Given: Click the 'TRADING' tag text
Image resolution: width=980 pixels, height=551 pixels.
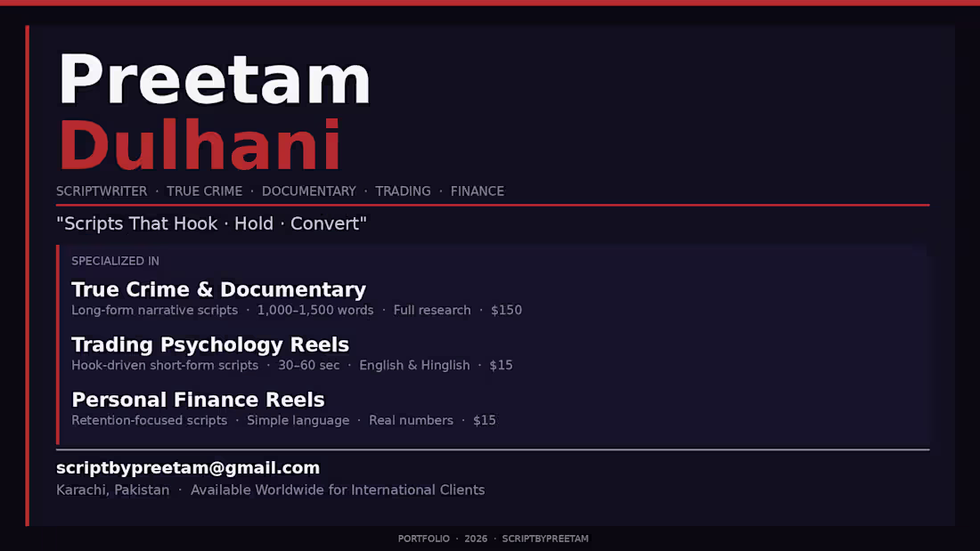Looking at the screenshot, I should (x=403, y=191).
